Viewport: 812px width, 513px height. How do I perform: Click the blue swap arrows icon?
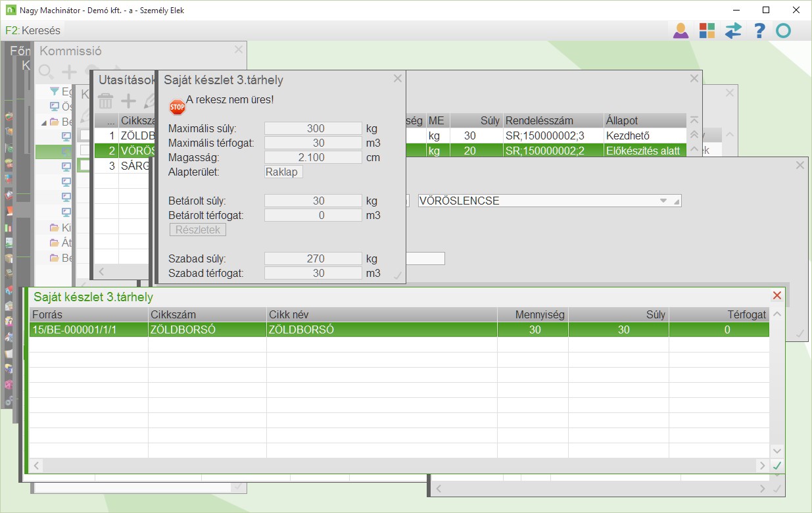click(733, 30)
